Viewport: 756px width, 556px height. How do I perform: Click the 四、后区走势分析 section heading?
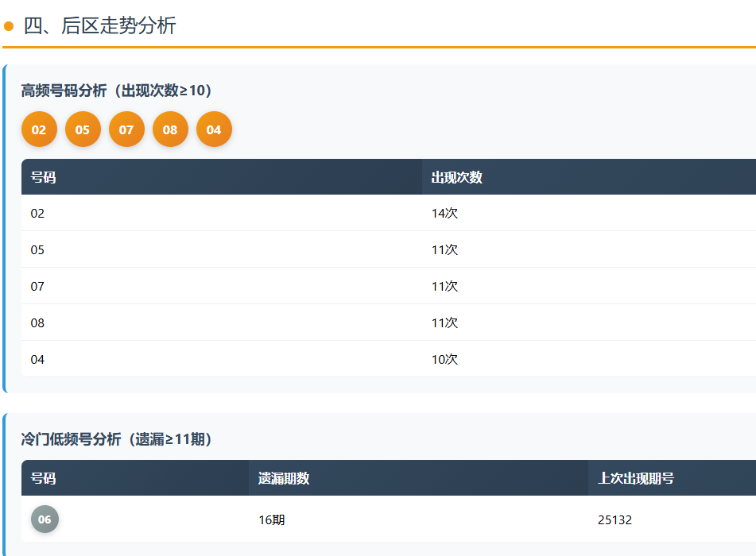99,26
